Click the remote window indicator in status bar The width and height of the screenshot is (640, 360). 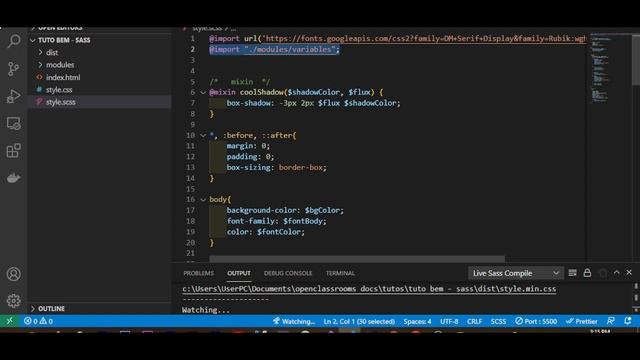coord(9,321)
